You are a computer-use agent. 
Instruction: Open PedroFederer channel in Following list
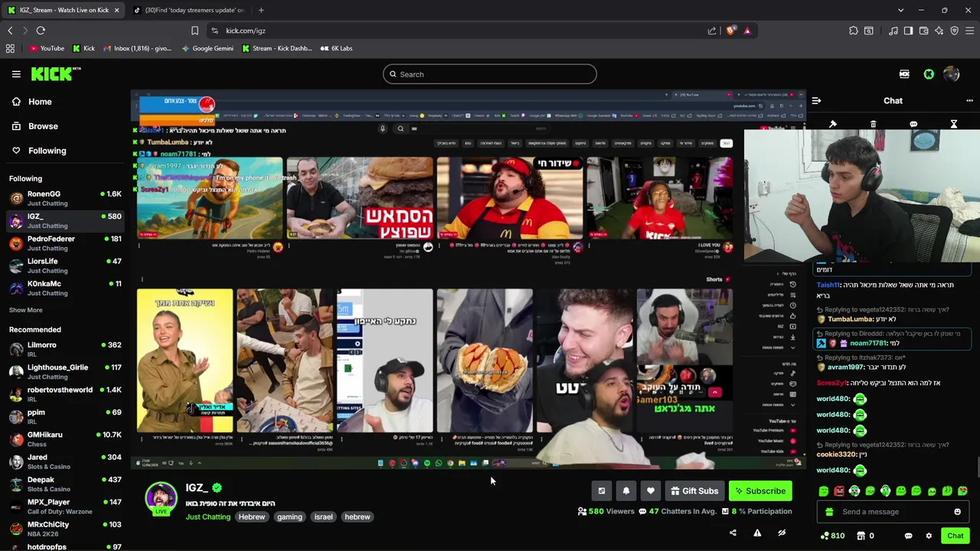click(x=65, y=243)
